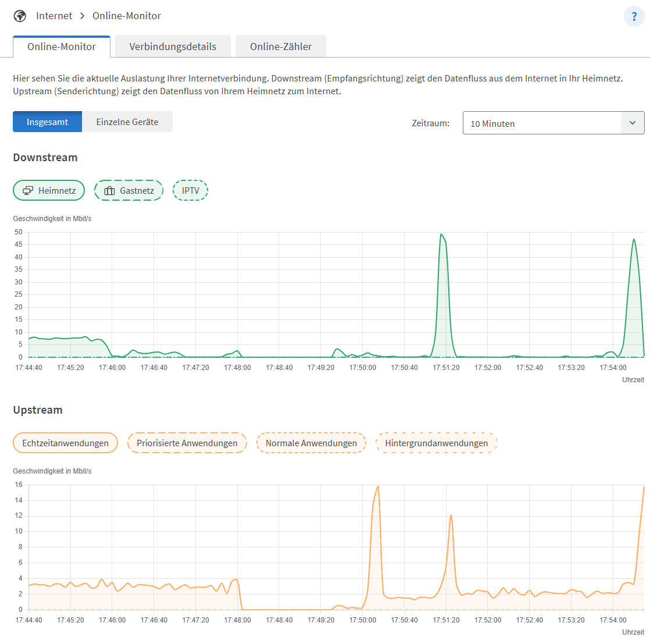650x644 pixels.
Task: Switch to the Verbindungsdetails tab
Action: pyautogui.click(x=173, y=47)
